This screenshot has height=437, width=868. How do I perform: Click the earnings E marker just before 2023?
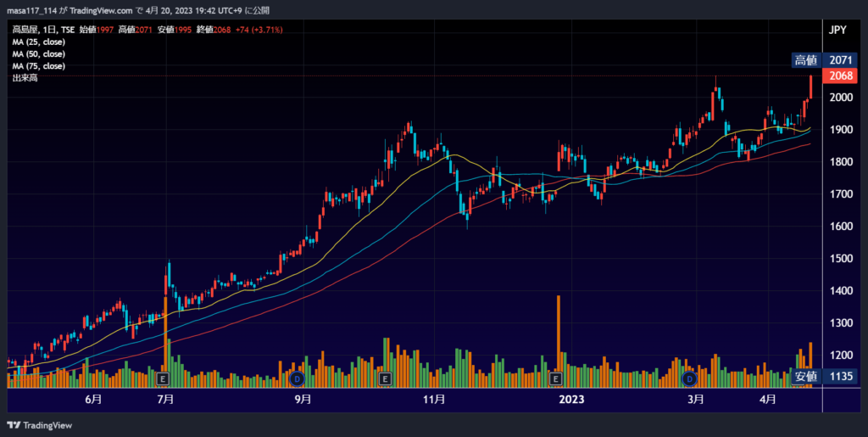coord(556,378)
